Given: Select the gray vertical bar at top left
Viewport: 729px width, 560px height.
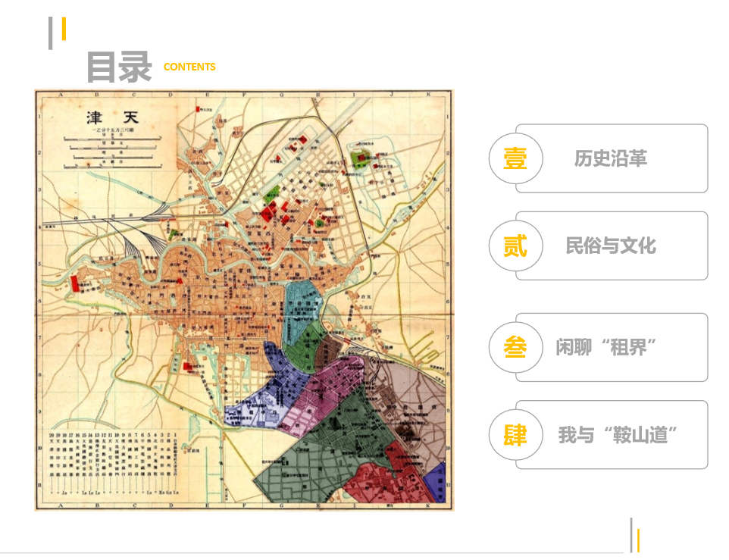Looking at the screenshot, I should coord(51,33).
